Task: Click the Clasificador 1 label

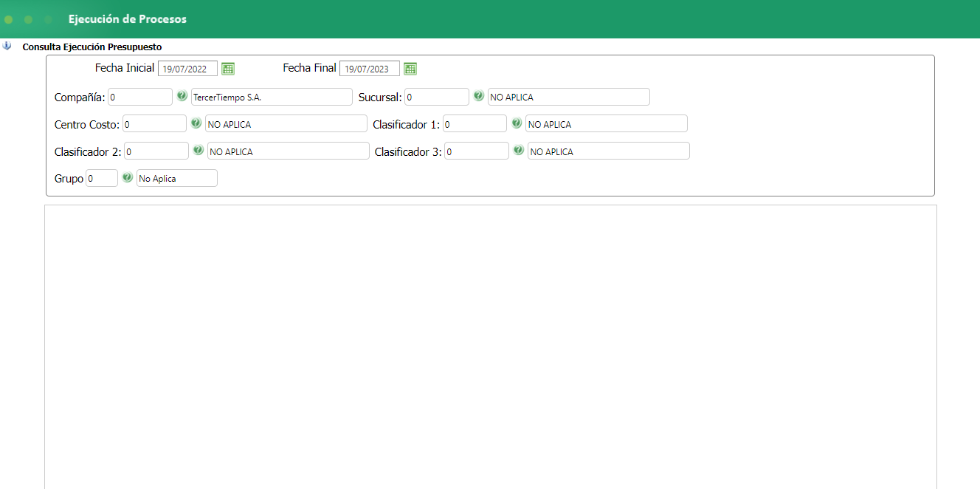Action: pyautogui.click(x=407, y=124)
